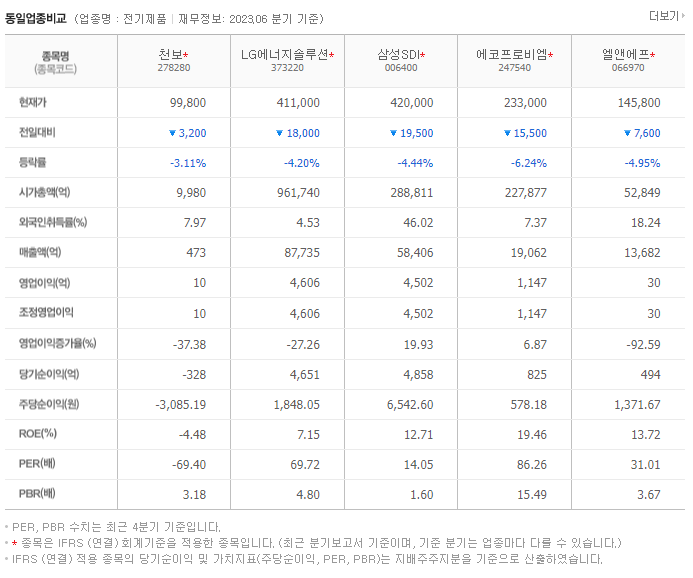Image resolution: width=693 pixels, height=578 pixels.
Task: Click 엘앤에프 price 145,800
Action: coord(639,103)
